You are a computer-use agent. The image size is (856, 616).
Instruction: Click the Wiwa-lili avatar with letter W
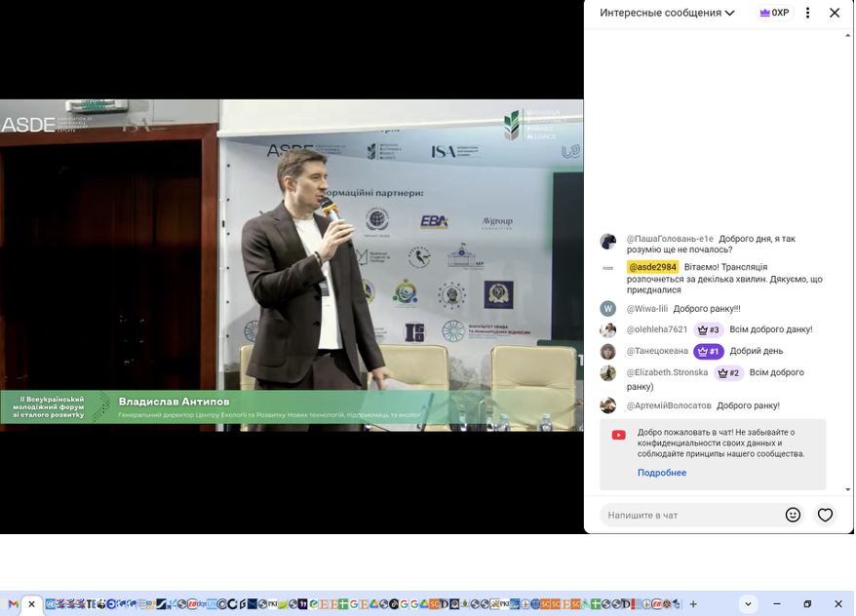point(608,309)
